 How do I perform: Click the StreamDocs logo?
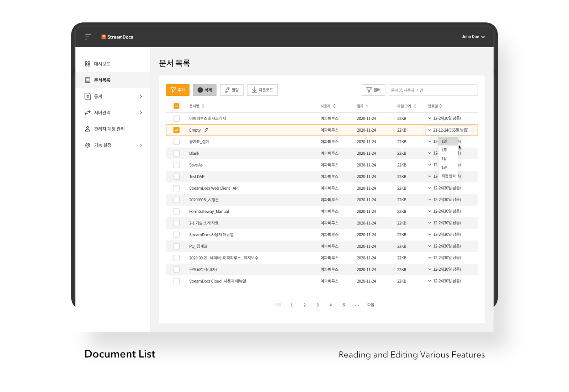(x=117, y=37)
